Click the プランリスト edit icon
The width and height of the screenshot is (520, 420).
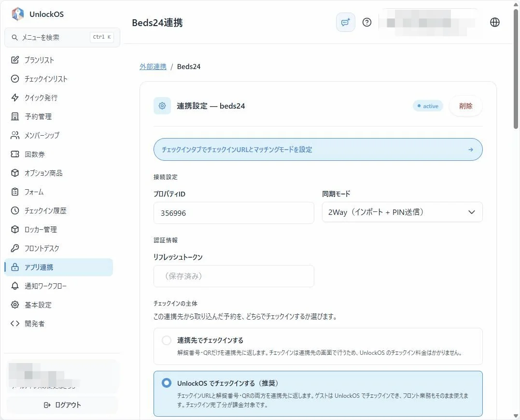[x=15, y=60]
